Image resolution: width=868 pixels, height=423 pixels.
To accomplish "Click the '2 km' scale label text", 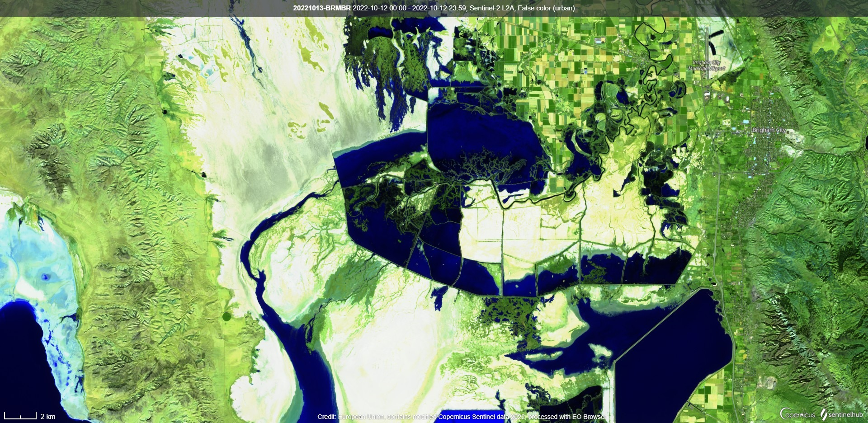I will pos(48,417).
